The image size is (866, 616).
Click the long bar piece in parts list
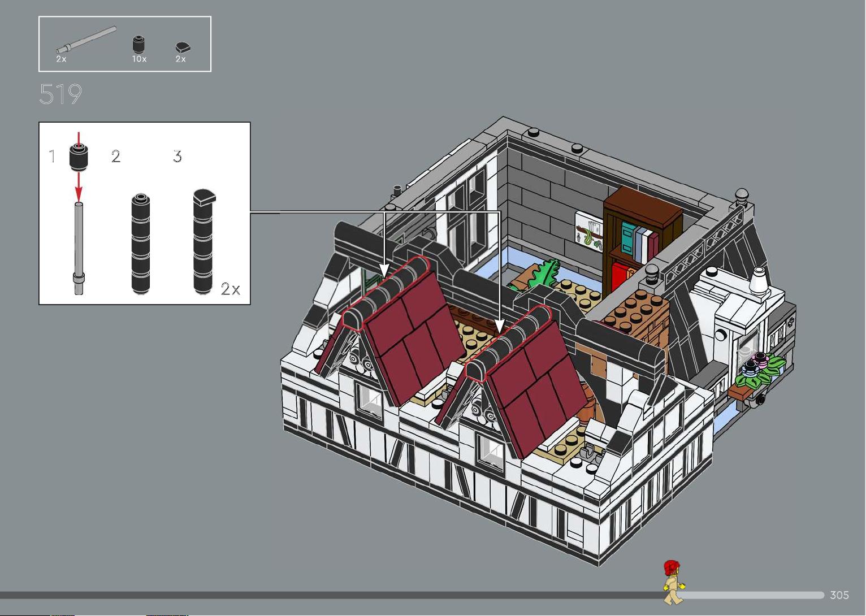click(x=86, y=40)
